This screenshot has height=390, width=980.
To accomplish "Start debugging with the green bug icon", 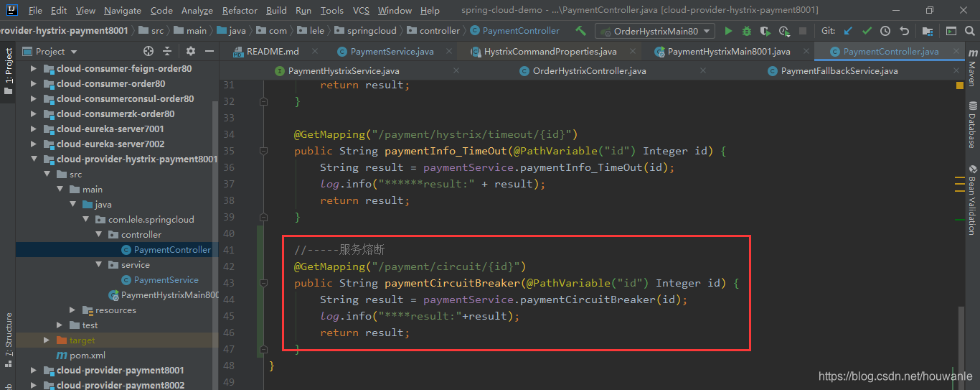I will click(747, 31).
